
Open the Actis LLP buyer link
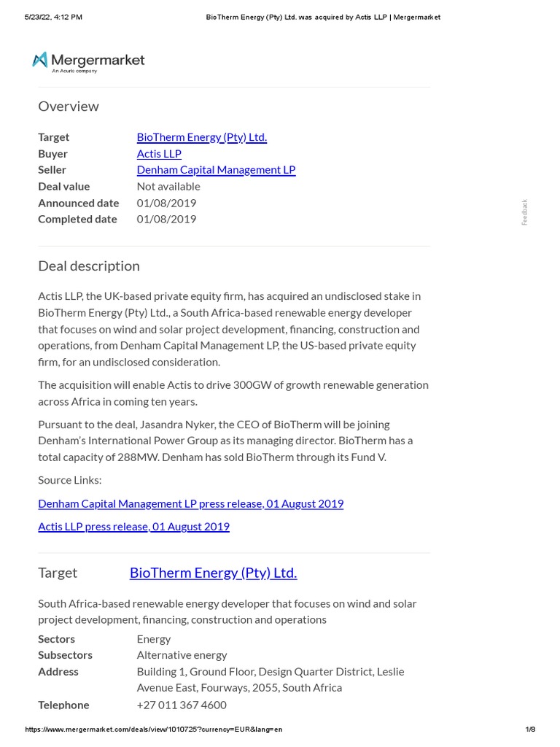click(x=159, y=153)
